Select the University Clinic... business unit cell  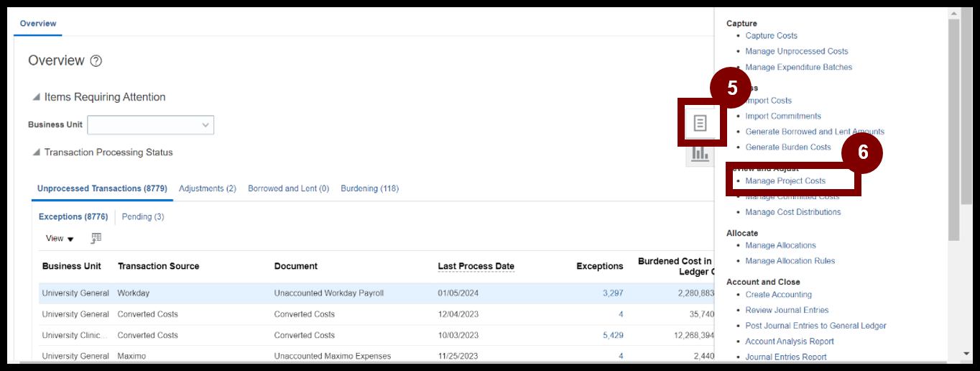[75, 335]
